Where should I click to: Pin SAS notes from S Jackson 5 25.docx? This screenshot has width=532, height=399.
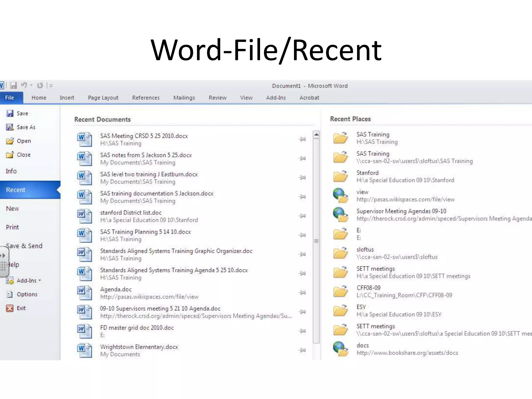click(302, 158)
